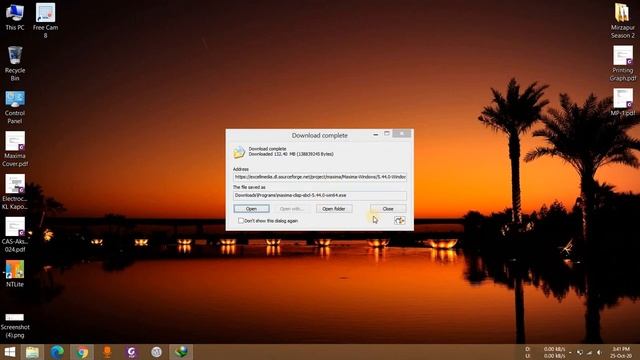Click the Open folder button
The width and height of the screenshot is (640, 360).
[x=334, y=209]
